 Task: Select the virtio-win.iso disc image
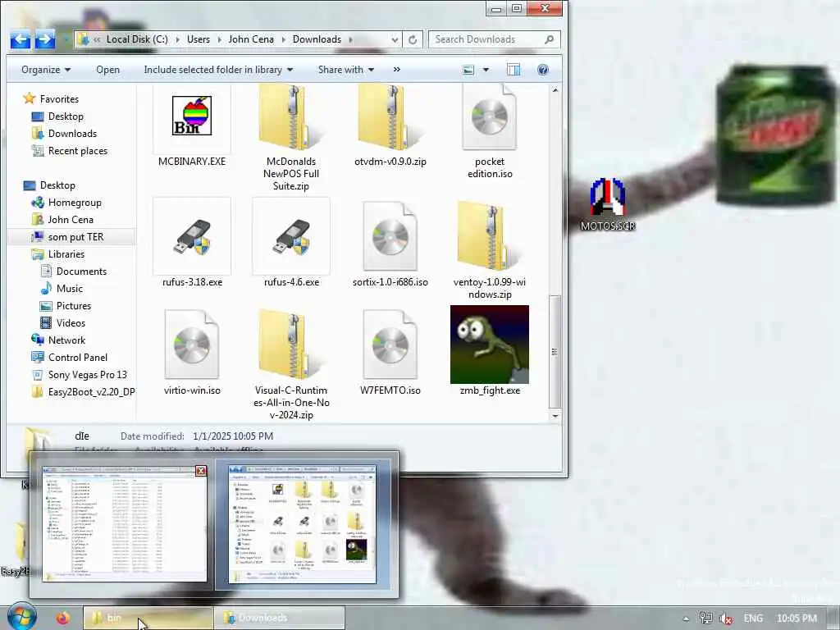click(192, 345)
